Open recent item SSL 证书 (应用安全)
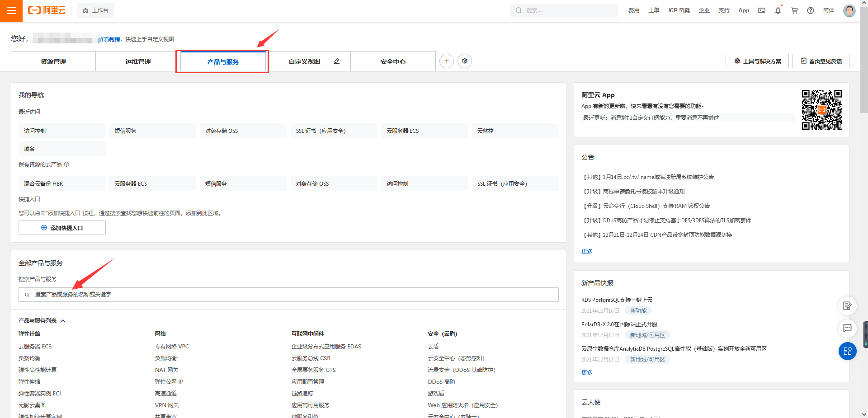The height and width of the screenshot is (418, 868). tap(334, 131)
